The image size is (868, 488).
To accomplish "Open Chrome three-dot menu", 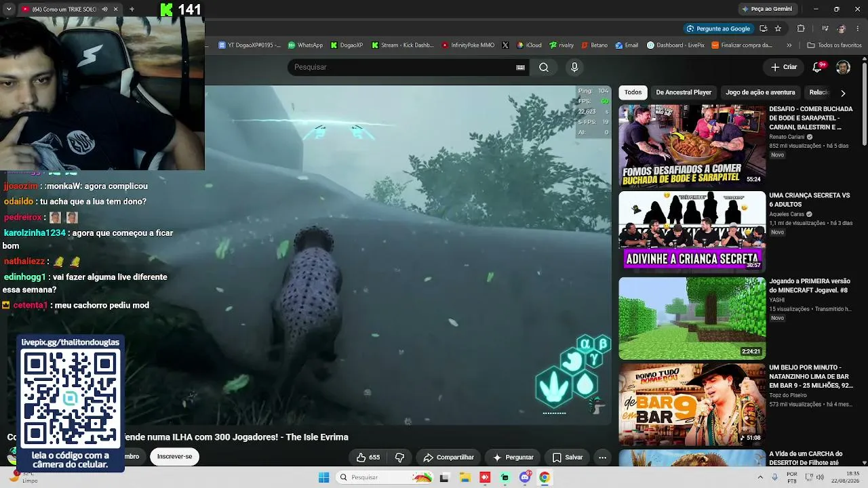I will coord(858,28).
